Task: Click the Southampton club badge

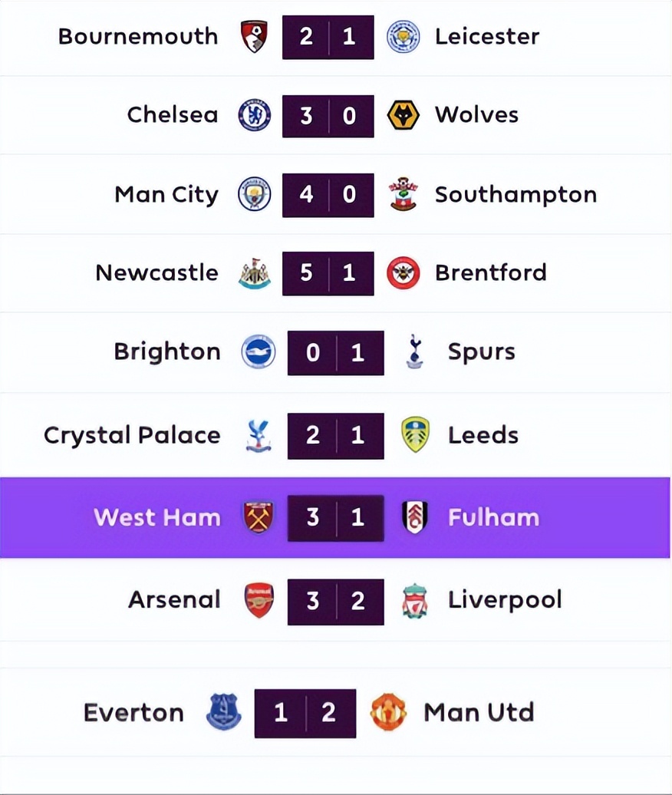Action: [x=403, y=194]
